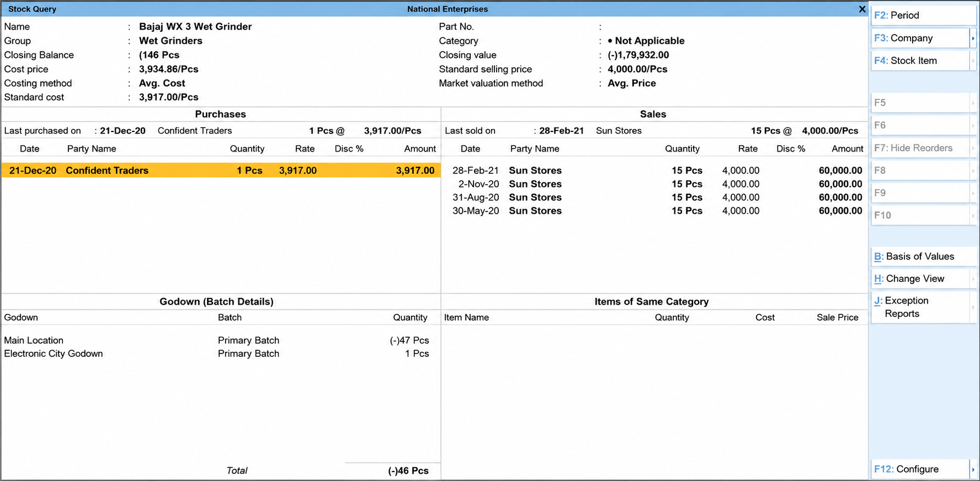Click the Sales section heading
Viewport: 980px width, 481px height.
[653, 114]
